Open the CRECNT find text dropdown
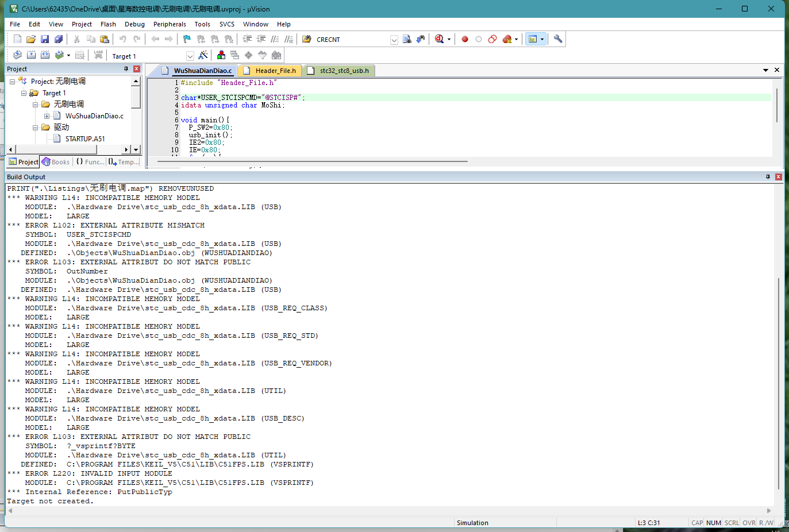 pyautogui.click(x=394, y=40)
